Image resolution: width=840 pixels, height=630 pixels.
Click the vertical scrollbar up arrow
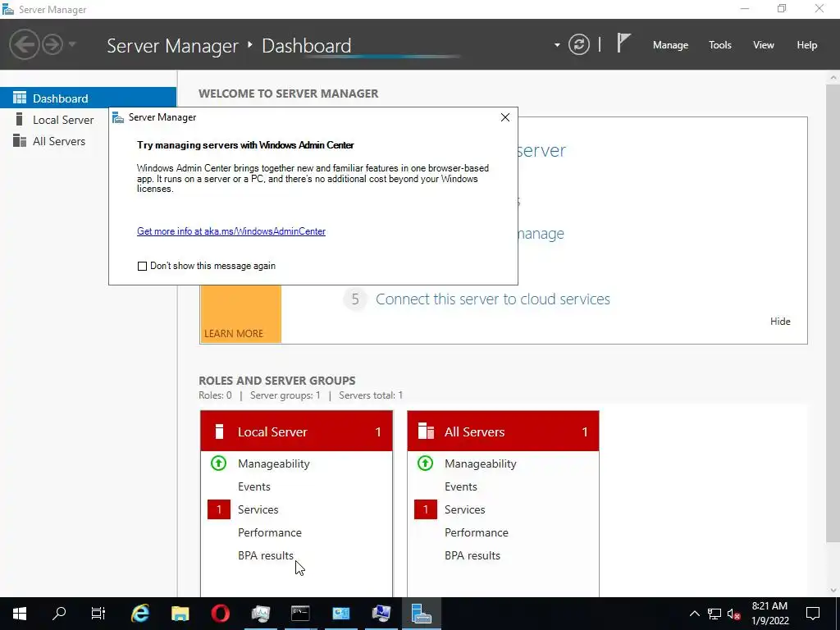pyautogui.click(x=833, y=78)
